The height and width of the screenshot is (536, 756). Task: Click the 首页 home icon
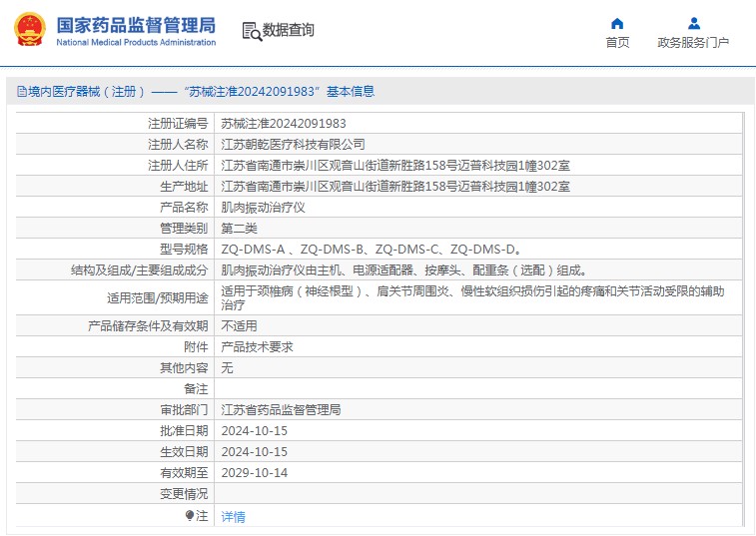tap(617, 23)
